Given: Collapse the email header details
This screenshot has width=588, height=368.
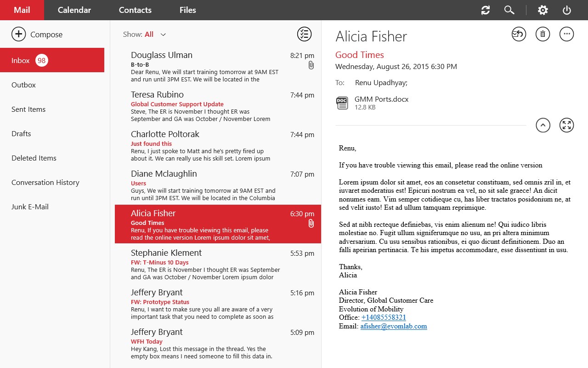Looking at the screenshot, I should click(543, 125).
